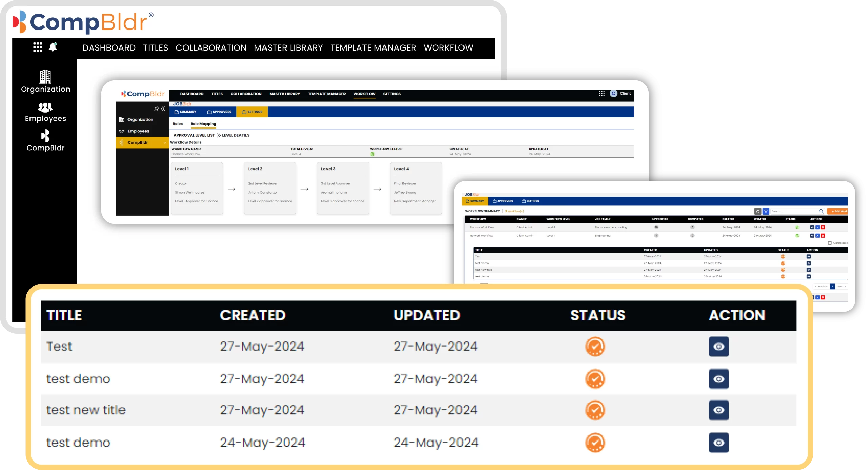Click the Next pagination link
868x470 pixels.
pos(841,287)
